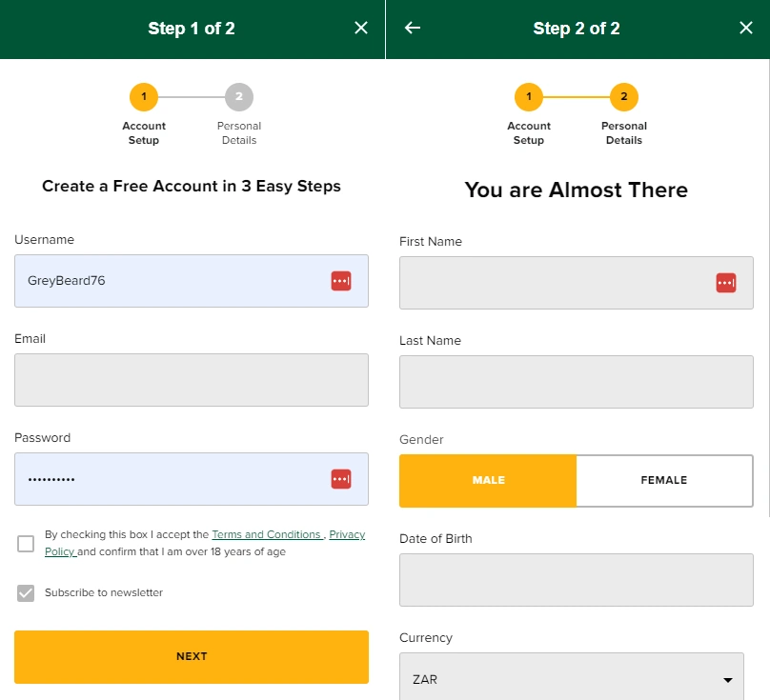The height and width of the screenshot is (700, 770).
Task: Open the Date of Birth field
Action: point(576,579)
